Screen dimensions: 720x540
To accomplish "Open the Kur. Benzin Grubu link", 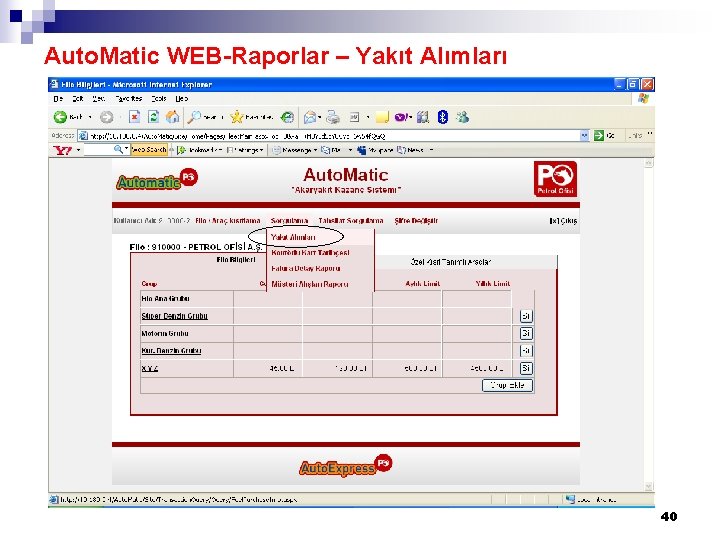I will (x=171, y=351).
